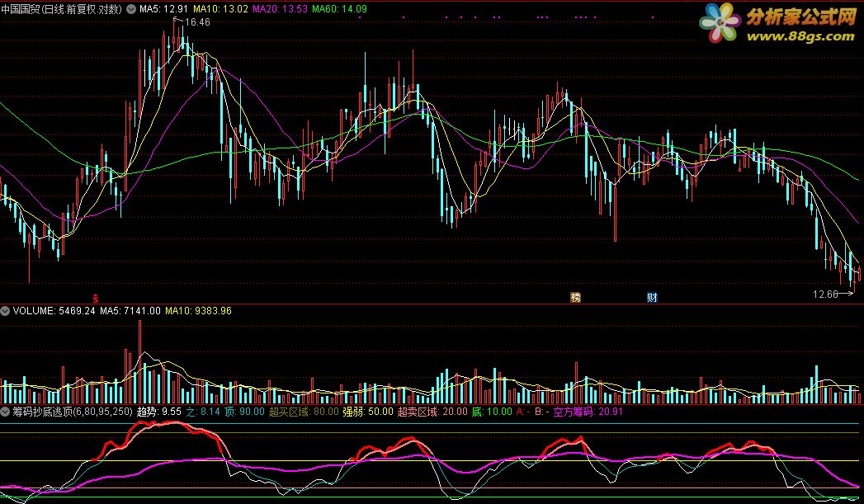
Task: Open the 筹码抄底逃顶 indicator dropdown arrow
Action: (x=5, y=412)
